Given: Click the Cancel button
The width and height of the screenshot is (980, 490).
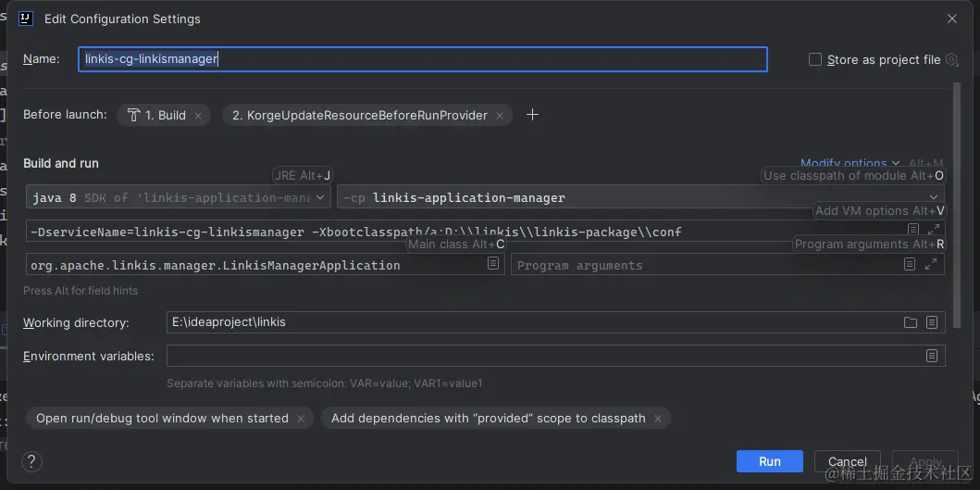Looking at the screenshot, I should click(x=848, y=461).
